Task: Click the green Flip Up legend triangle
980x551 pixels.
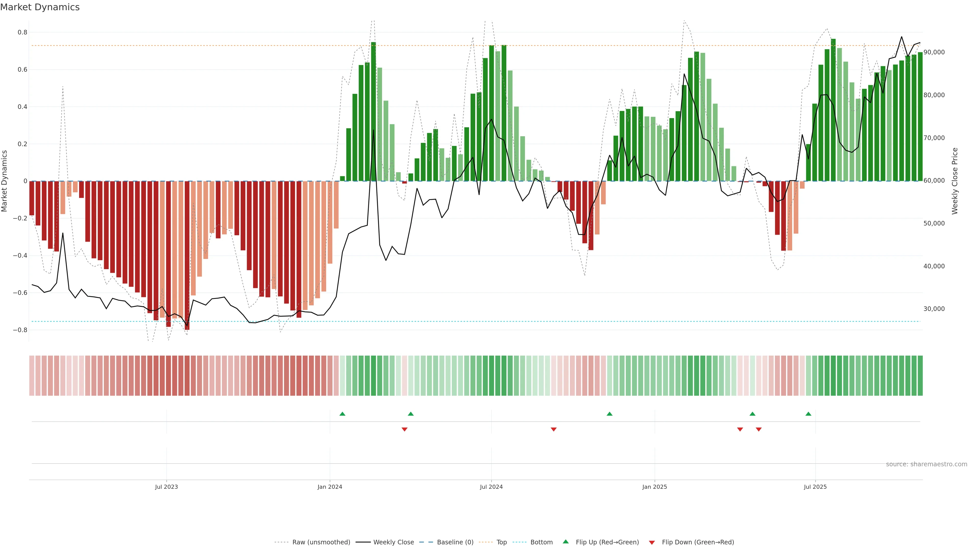Action: (x=565, y=542)
